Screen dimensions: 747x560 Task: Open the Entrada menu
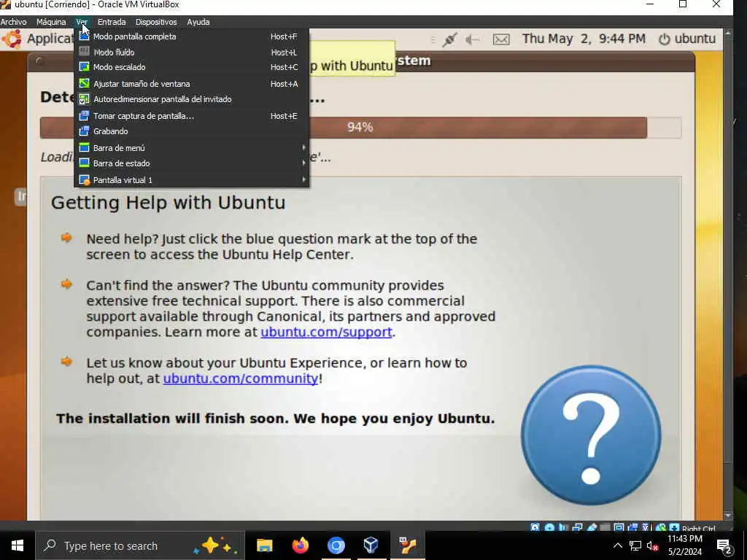pos(112,22)
